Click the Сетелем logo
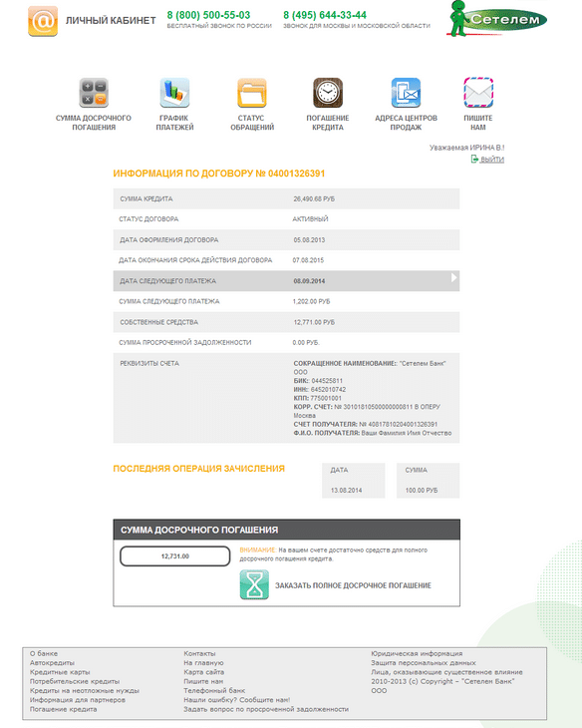The image size is (582, 728). pos(497,19)
